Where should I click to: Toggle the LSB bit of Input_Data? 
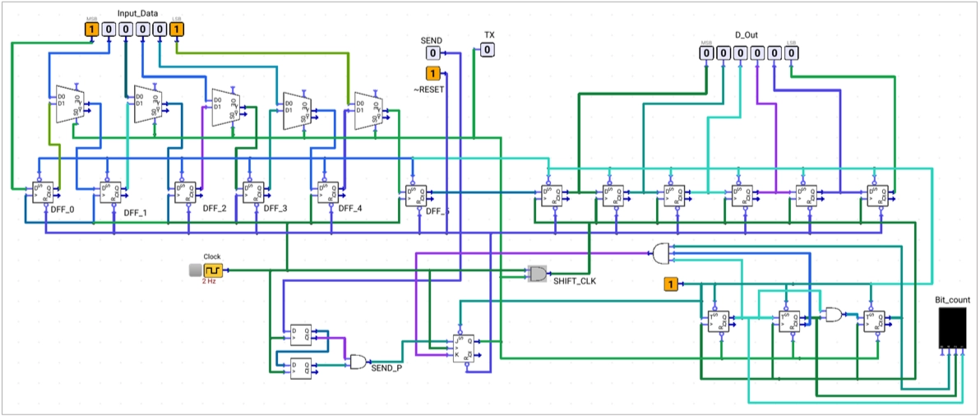pos(177,29)
